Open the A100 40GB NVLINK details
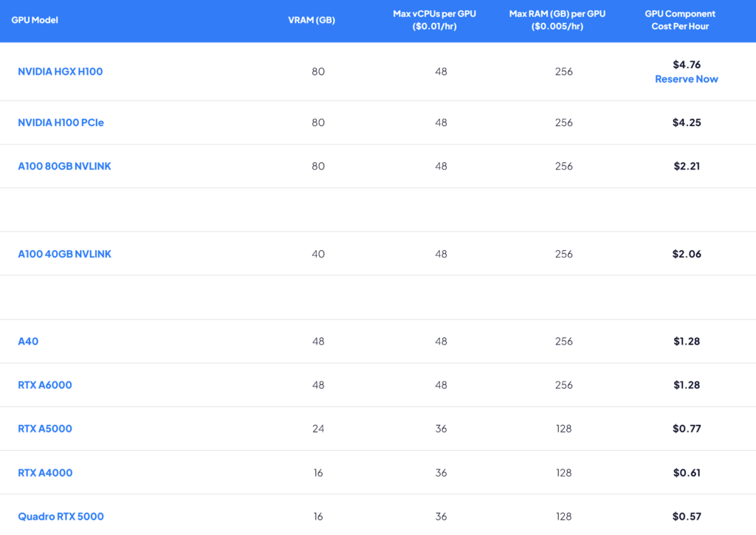 click(x=64, y=253)
